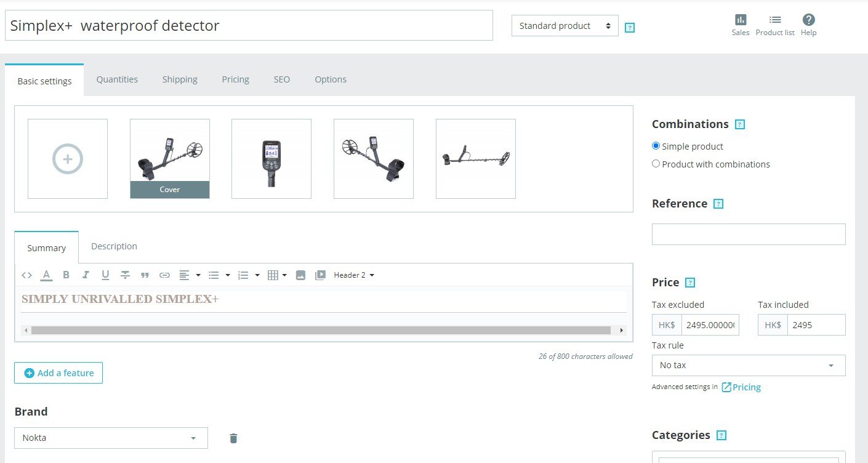Screen dimensions: 868x463
Task: Insert blockquote in summary editor
Action: click(x=145, y=275)
